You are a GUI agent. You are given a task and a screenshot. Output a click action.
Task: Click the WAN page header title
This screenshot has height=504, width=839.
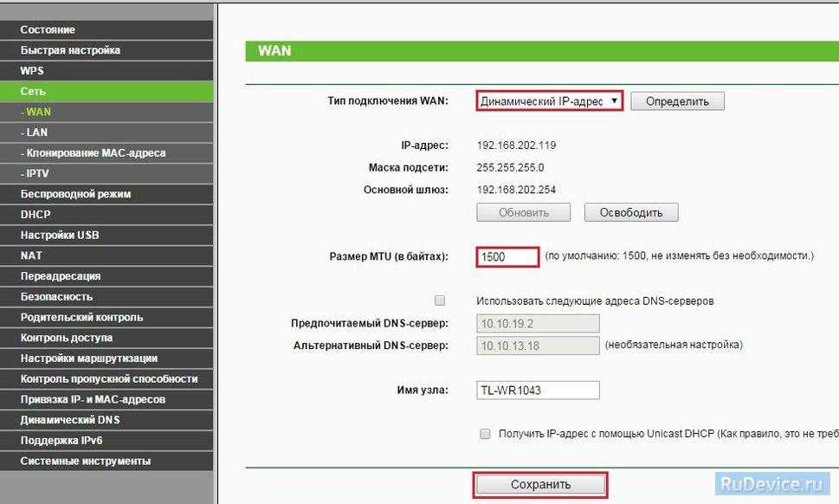coord(274,51)
